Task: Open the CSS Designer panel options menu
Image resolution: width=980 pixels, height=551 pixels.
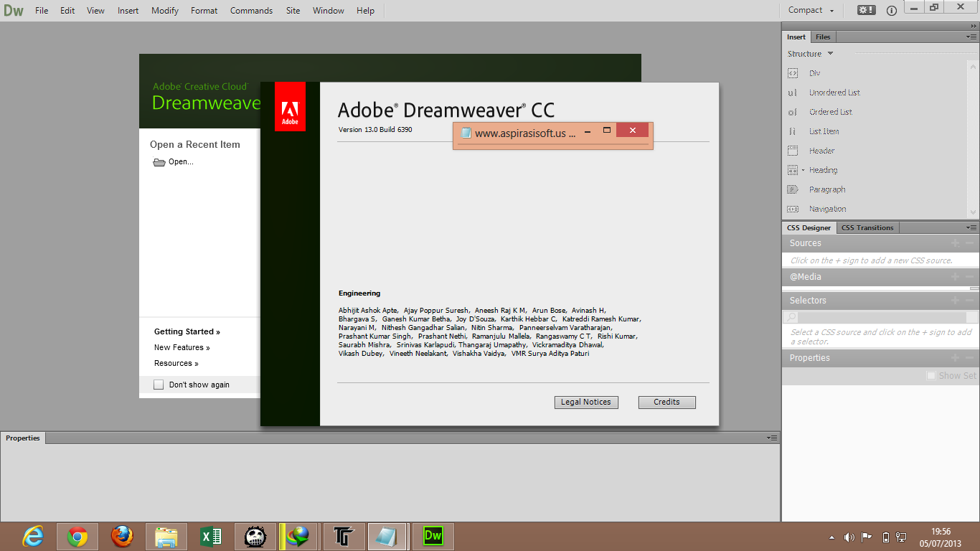Action: tap(971, 227)
